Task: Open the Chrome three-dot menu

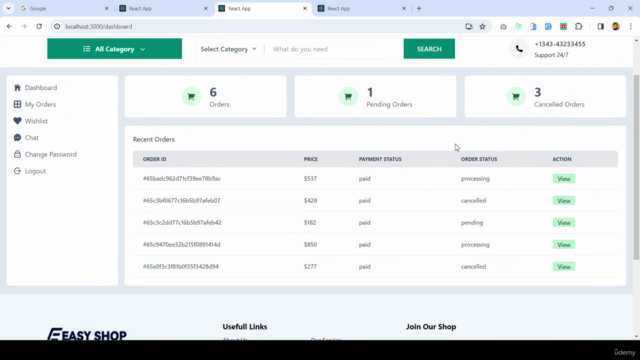Action: (631, 27)
